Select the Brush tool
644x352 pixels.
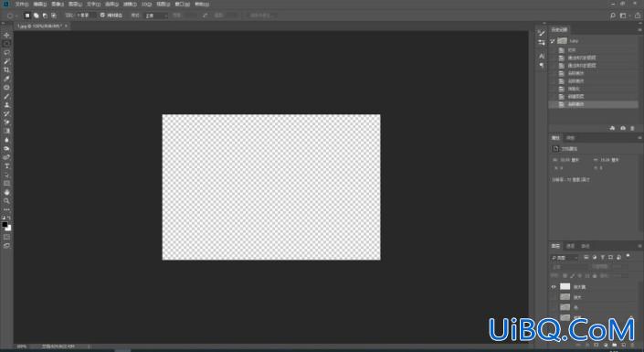[x=6, y=97]
